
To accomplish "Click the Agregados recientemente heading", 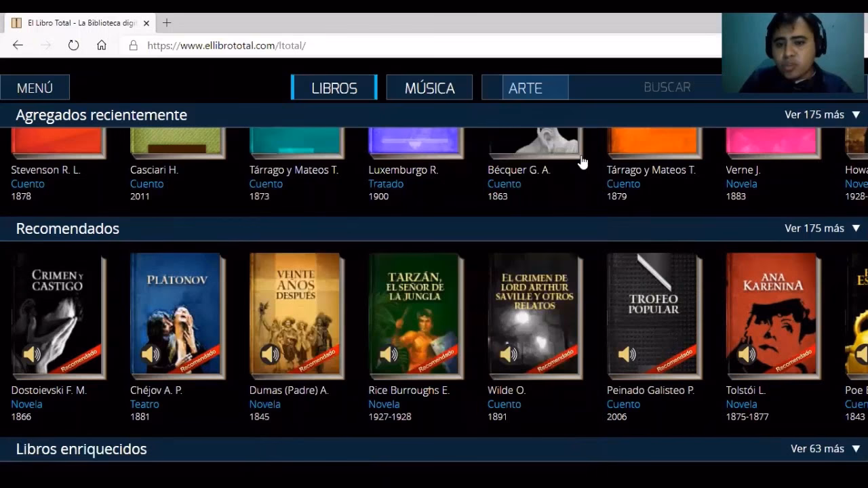I will tap(101, 115).
